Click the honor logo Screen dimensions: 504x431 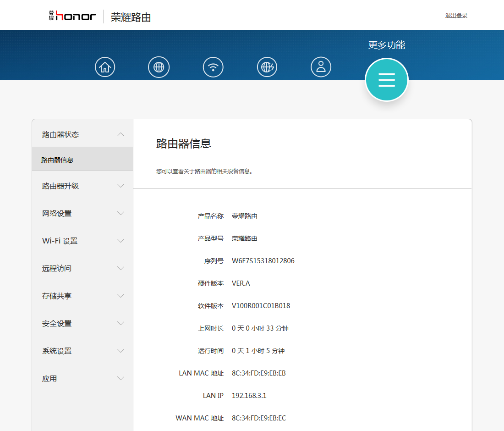click(x=72, y=16)
